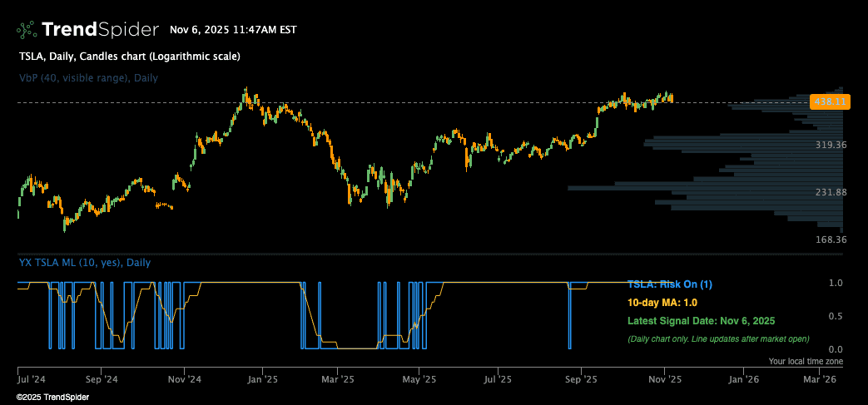Click the 168.36 price axis label
The image size is (868, 405).
pos(831,240)
